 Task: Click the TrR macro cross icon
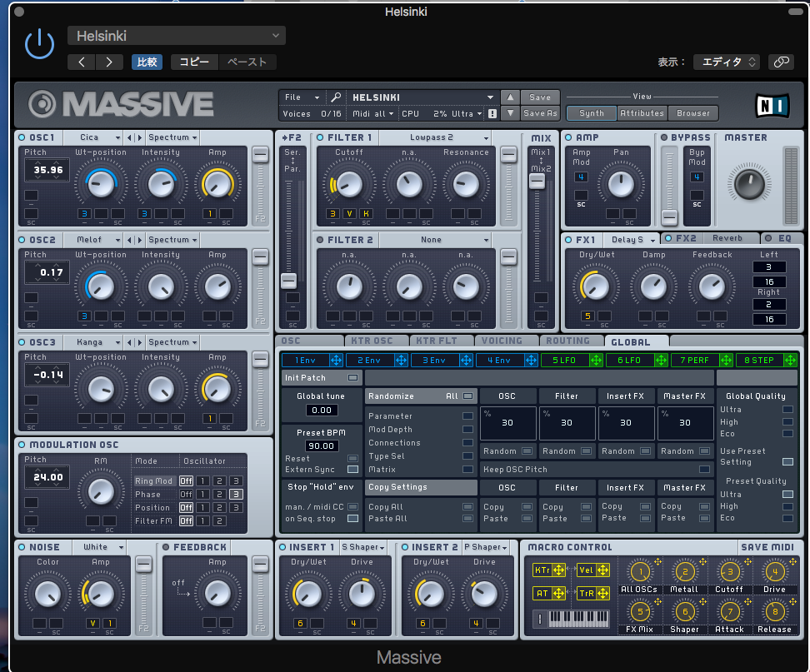tap(602, 593)
